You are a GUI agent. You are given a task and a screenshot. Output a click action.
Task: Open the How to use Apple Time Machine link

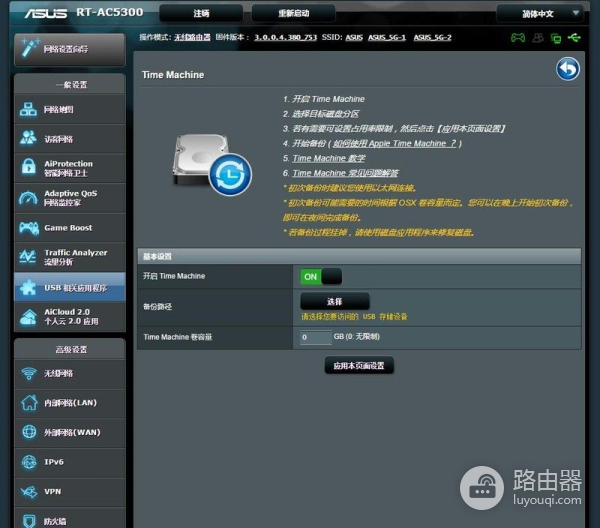[x=395, y=143]
